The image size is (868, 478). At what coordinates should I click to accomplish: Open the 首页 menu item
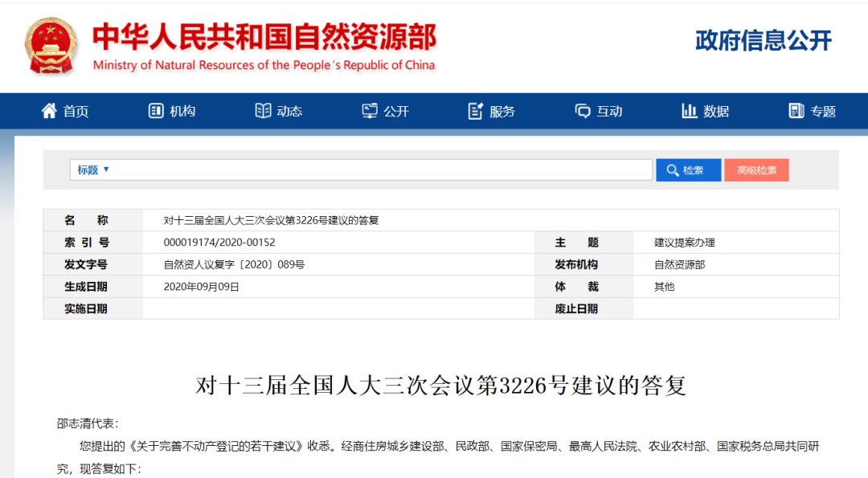(76, 112)
